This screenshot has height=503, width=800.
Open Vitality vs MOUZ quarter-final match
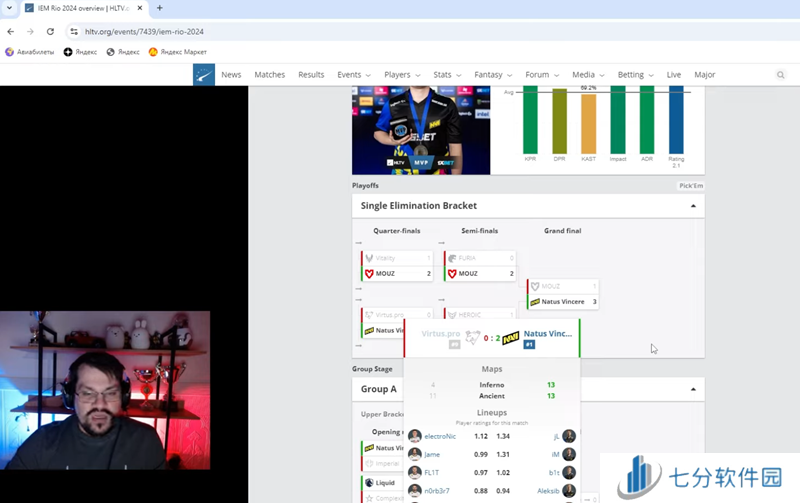397,266
